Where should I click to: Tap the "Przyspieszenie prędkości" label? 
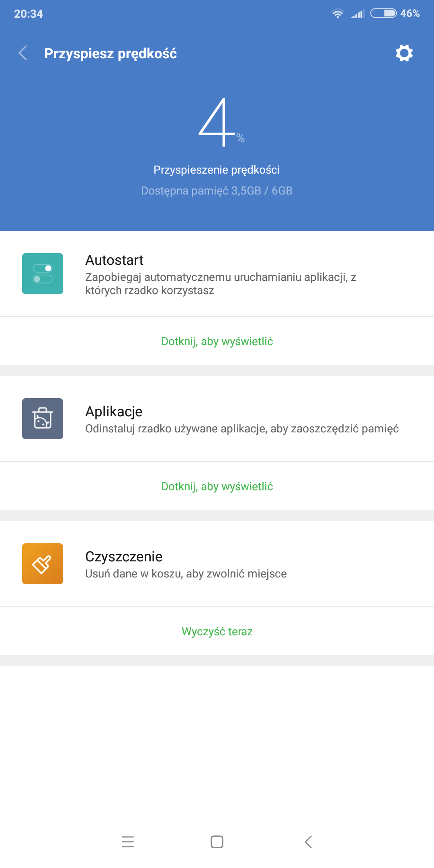pyautogui.click(x=217, y=170)
